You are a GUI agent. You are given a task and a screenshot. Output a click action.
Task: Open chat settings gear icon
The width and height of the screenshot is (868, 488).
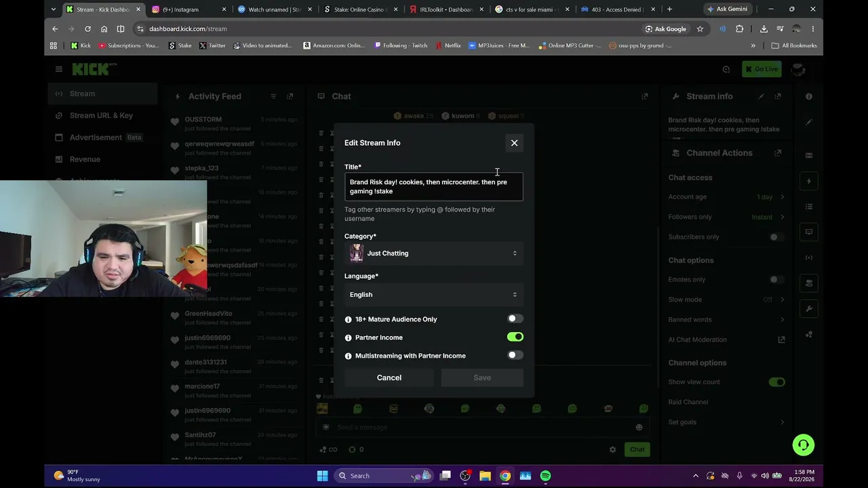pos(612,449)
